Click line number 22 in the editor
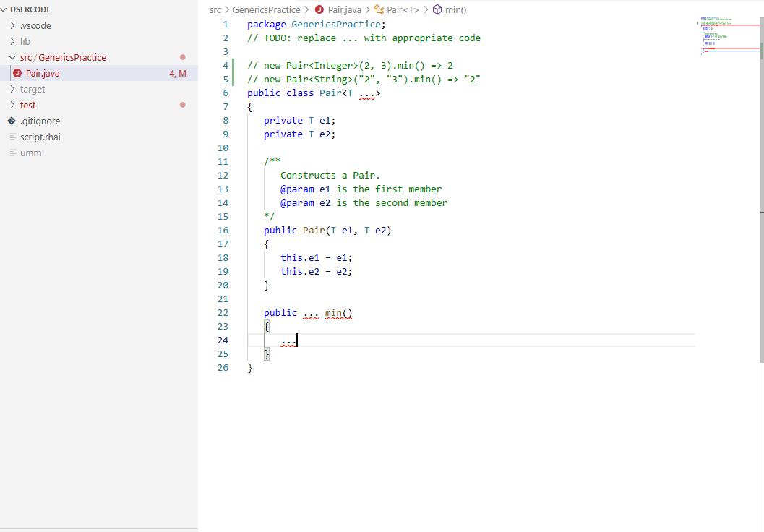Image resolution: width=764 pixels, height=532 pixels. (223, 312)
